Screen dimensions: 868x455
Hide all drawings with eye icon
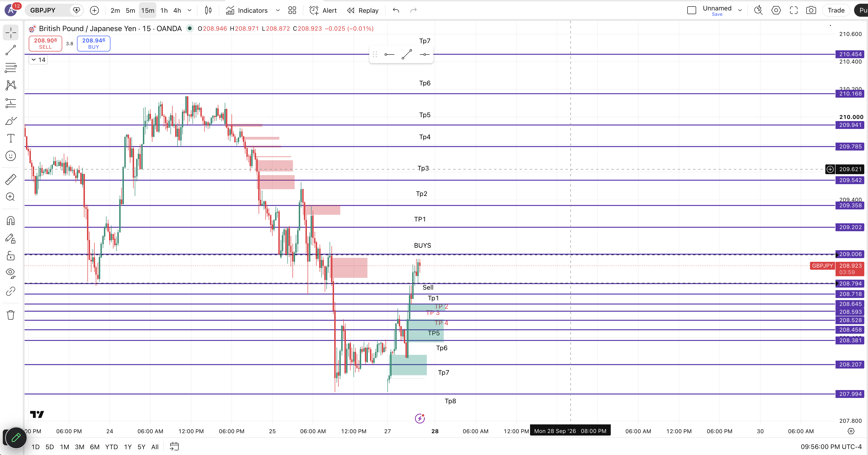click(11, 273)
